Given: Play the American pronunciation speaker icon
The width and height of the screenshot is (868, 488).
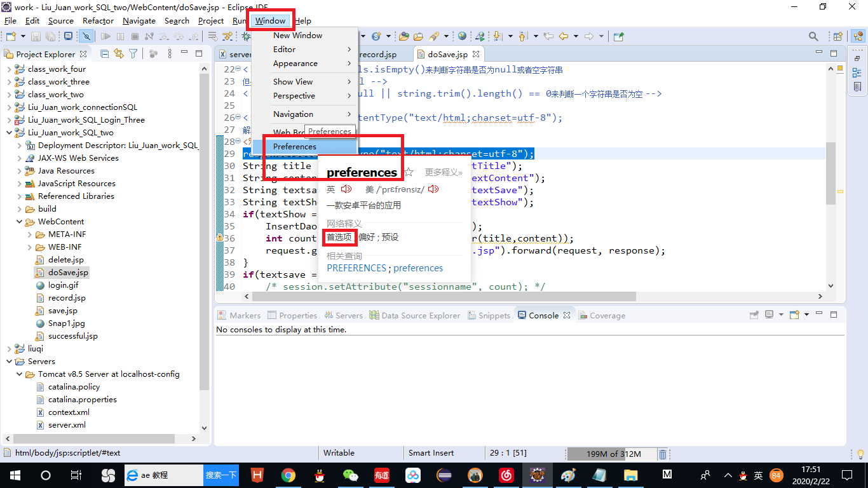Looking at the screenshot, I should (433, 189).
